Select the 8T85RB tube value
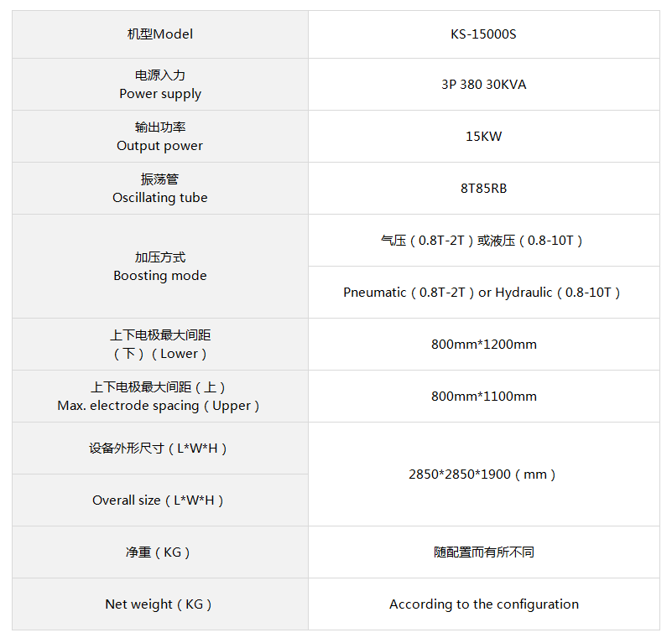672x643 pixels. [x=483, y=189]
